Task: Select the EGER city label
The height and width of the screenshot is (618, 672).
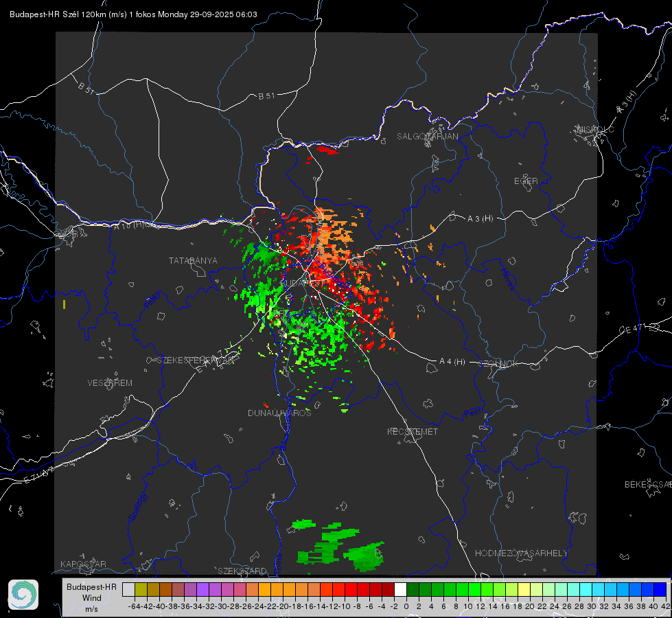Action: [526, 181]
